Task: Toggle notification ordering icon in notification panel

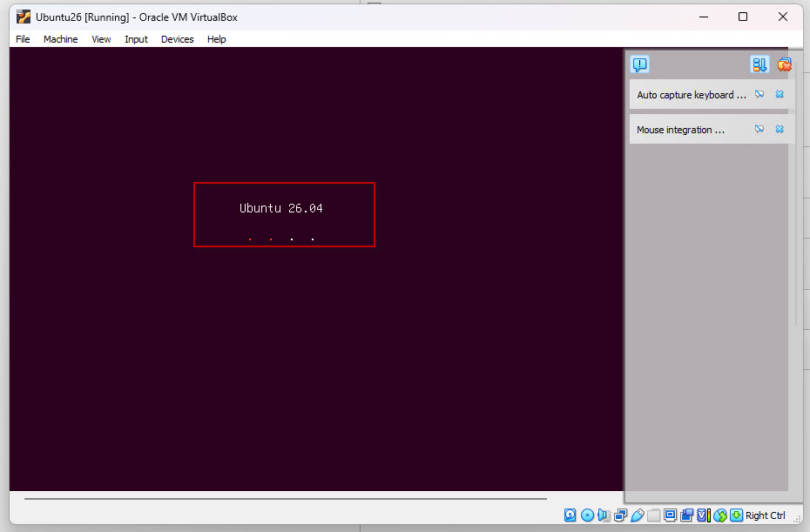Action: (759, 64)
